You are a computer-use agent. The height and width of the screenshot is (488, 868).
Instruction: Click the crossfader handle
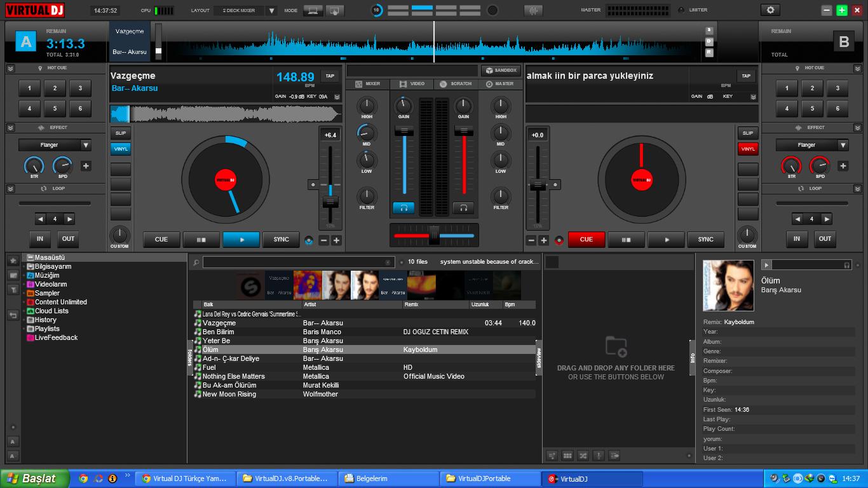(434, 234)
